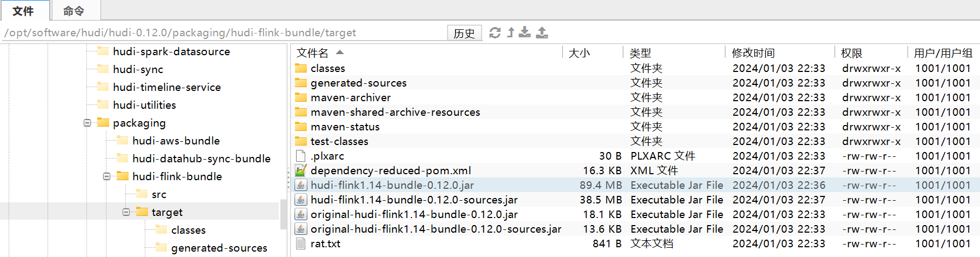Image resolution: width=980 pixels, height=257 pixels.
Task: Click hudi-aws-bundle folder icon in tree
Action: [x=123, y=140]
